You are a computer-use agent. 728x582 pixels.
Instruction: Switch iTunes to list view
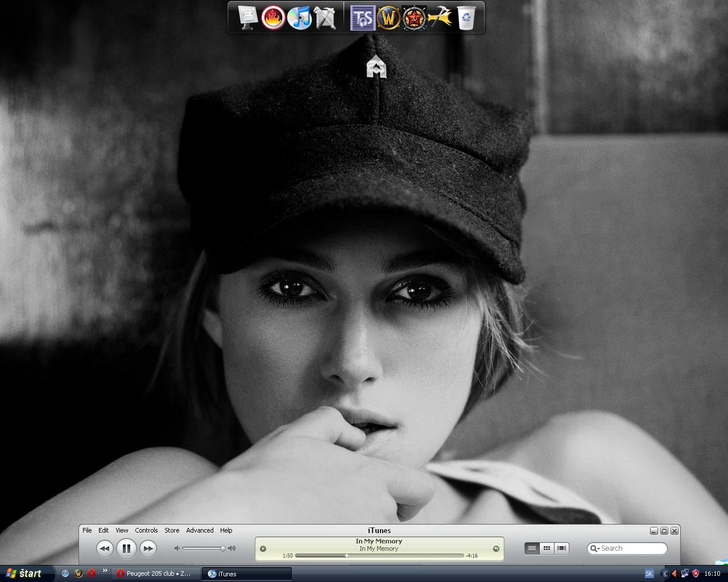532,548
